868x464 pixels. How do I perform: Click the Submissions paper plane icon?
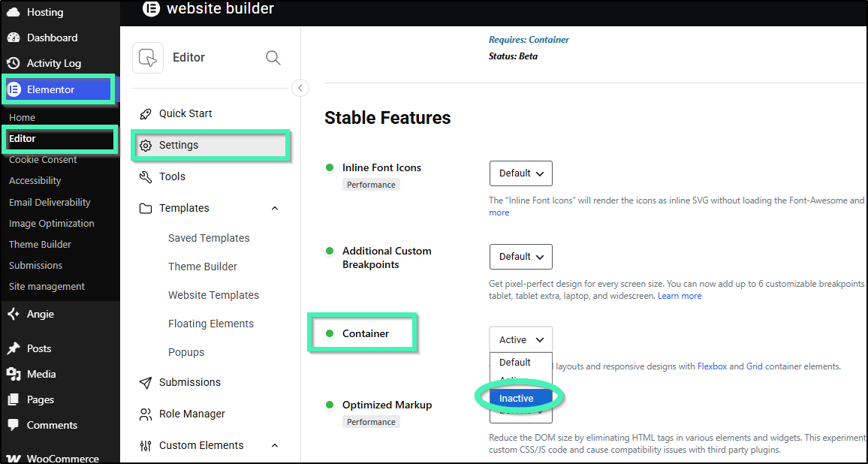click(146, 383)
